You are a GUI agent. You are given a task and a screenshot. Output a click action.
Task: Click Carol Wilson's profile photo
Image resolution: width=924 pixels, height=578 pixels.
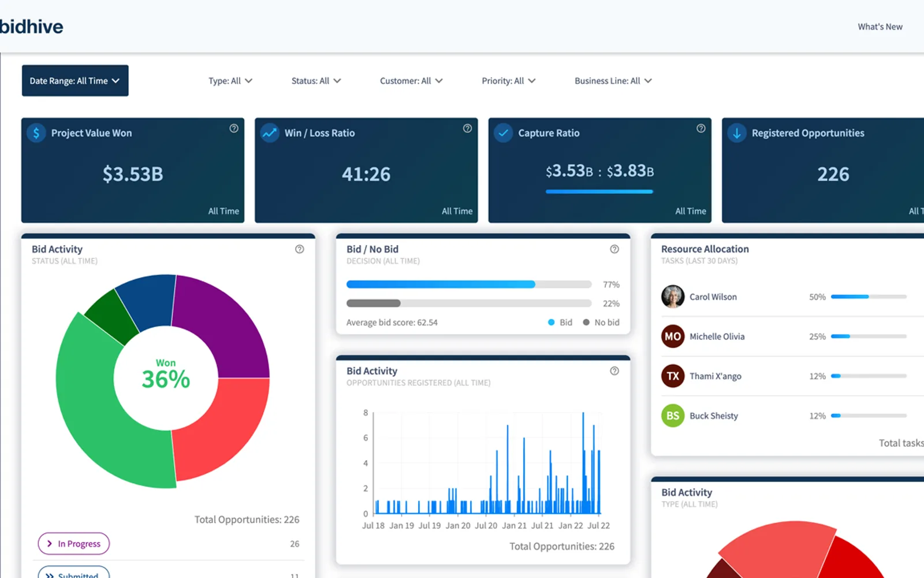(x=673, y=297)
